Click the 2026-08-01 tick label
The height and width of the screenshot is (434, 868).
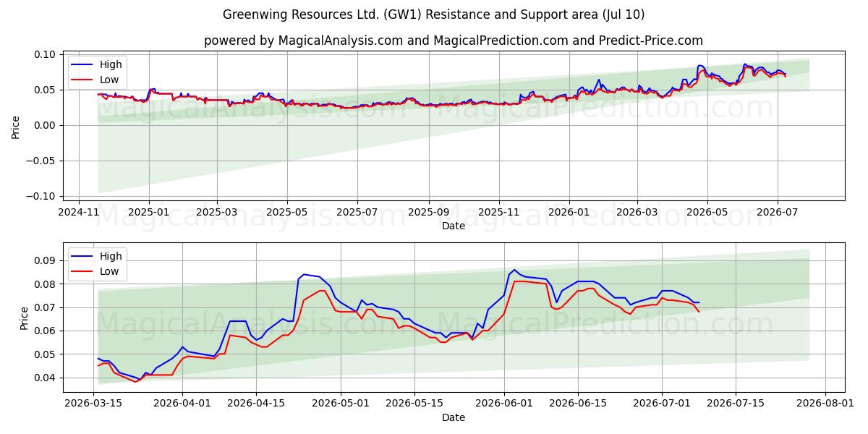coord(825,404)
